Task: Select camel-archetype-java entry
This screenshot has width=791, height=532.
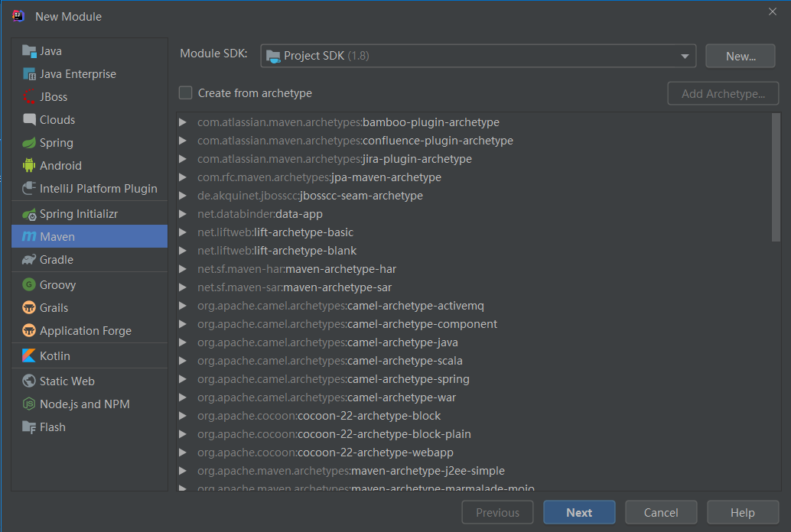Action: click(327, 342)
